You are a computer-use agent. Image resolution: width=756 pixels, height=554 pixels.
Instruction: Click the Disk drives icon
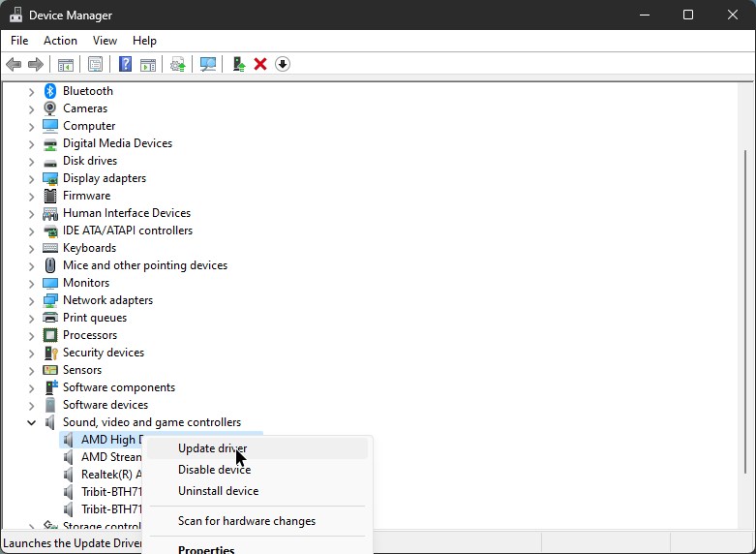point(50,162)
